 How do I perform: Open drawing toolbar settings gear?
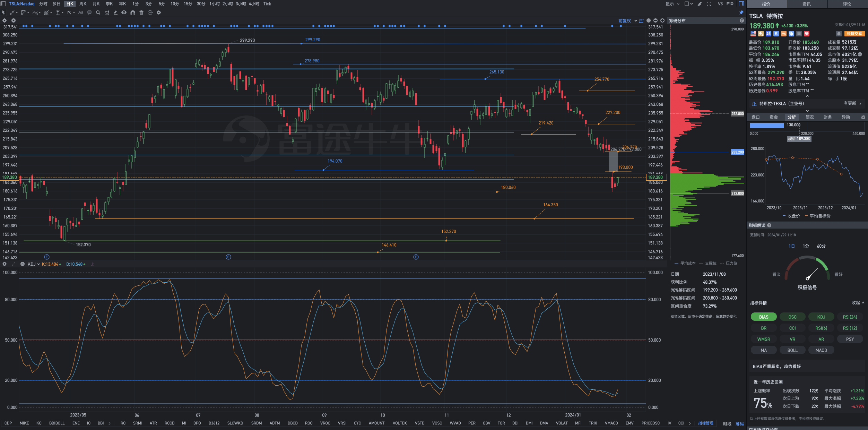click(x=159, y=12)
